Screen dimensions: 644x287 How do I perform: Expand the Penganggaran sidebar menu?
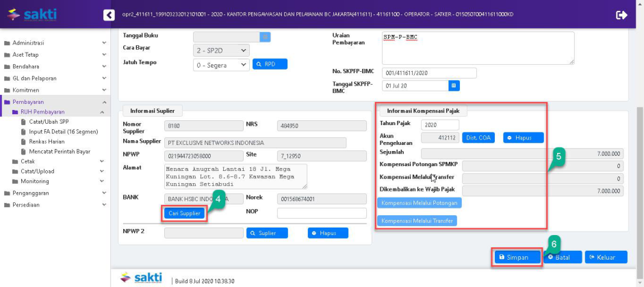pos(30,193)
